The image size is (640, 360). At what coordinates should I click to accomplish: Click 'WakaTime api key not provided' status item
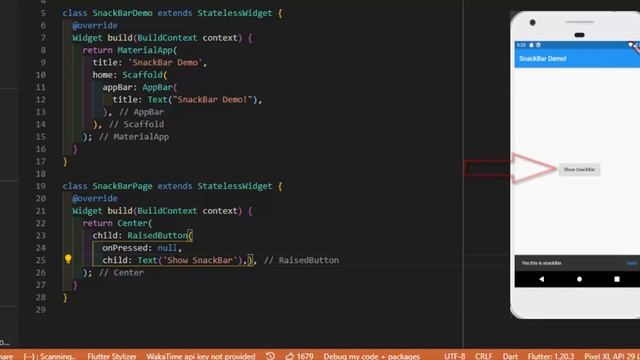tap(201, 356)
